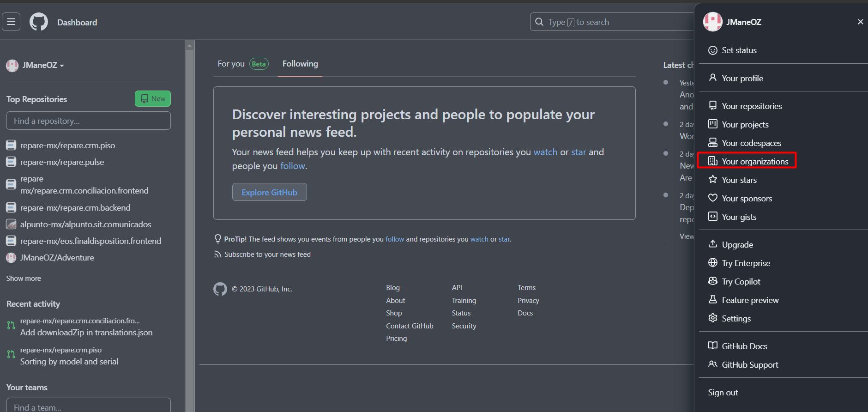Open the repare-mx/repare.pulse repository link
Viewport: 868px width, 412px height.
coord(62,162)
